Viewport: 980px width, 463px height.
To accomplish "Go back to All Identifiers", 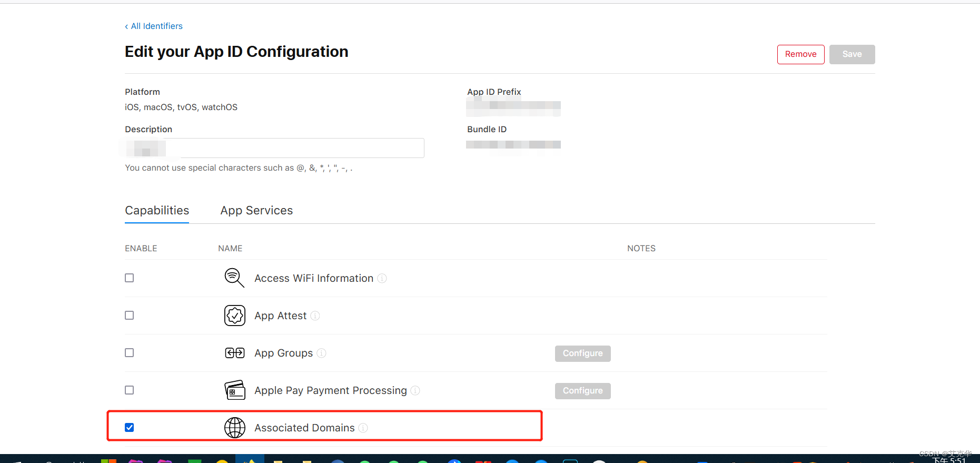I will (x=154, y=26).
